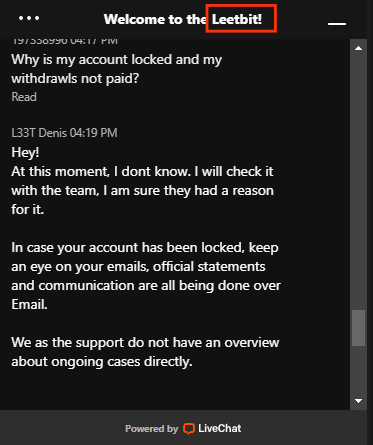Click the agent's "Hey!" greeting line
Image resolution: width=373 pixels, height=445 pixels.
[25, 152]
